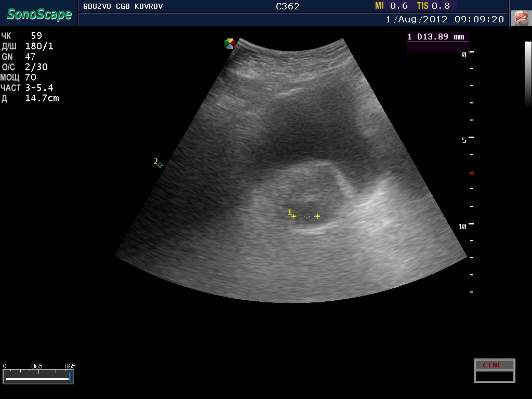
Task: Click the probe orientation marker at sector apex
Action: point(230,44)
